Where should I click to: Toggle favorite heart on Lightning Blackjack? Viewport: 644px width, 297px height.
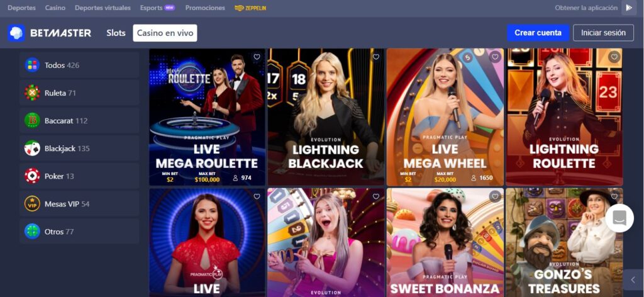point(376,57)
